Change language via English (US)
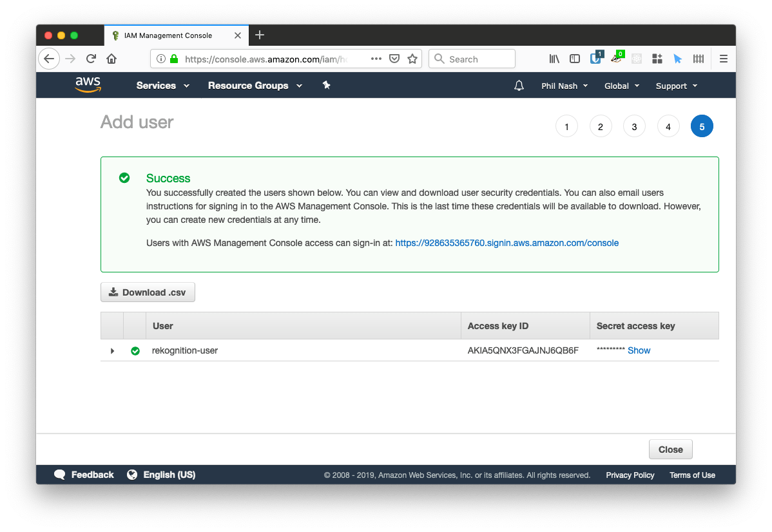Viewport: 772px width, 532px height. point(169,475)
